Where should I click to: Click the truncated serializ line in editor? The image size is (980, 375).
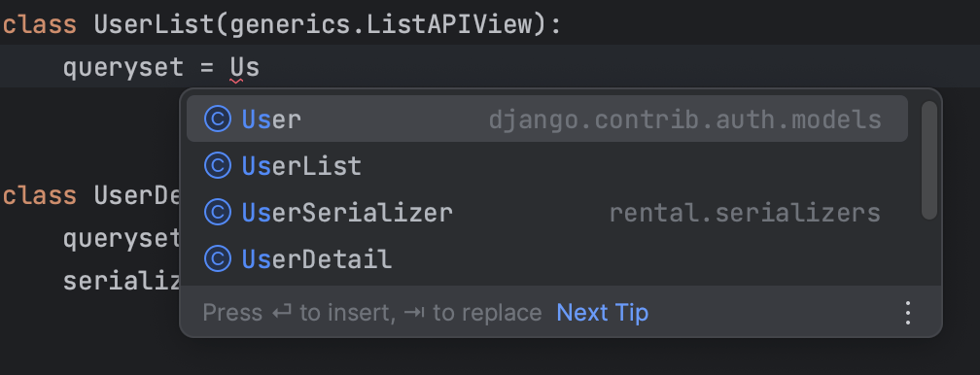122,282
